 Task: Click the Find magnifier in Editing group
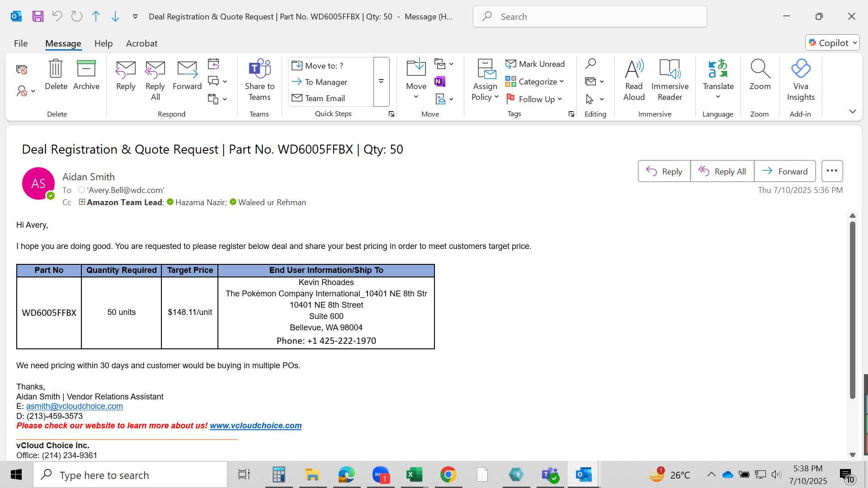(x=590, y=64)
